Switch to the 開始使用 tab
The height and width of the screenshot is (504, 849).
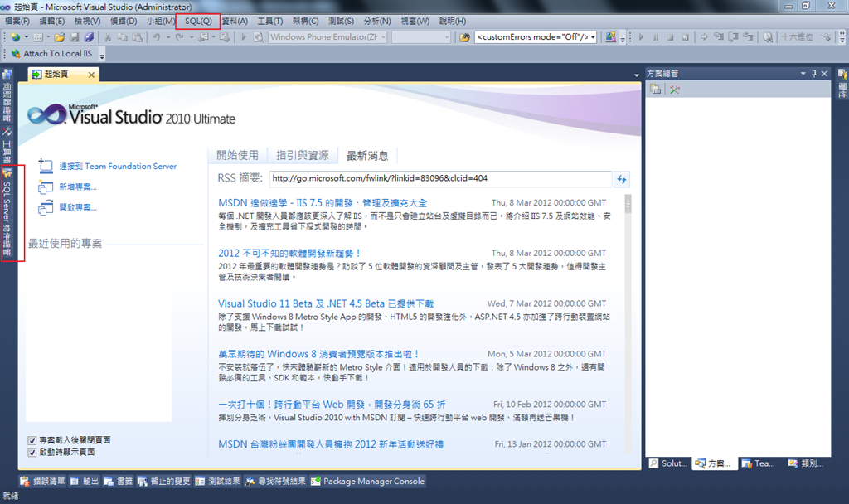(237, 155)
